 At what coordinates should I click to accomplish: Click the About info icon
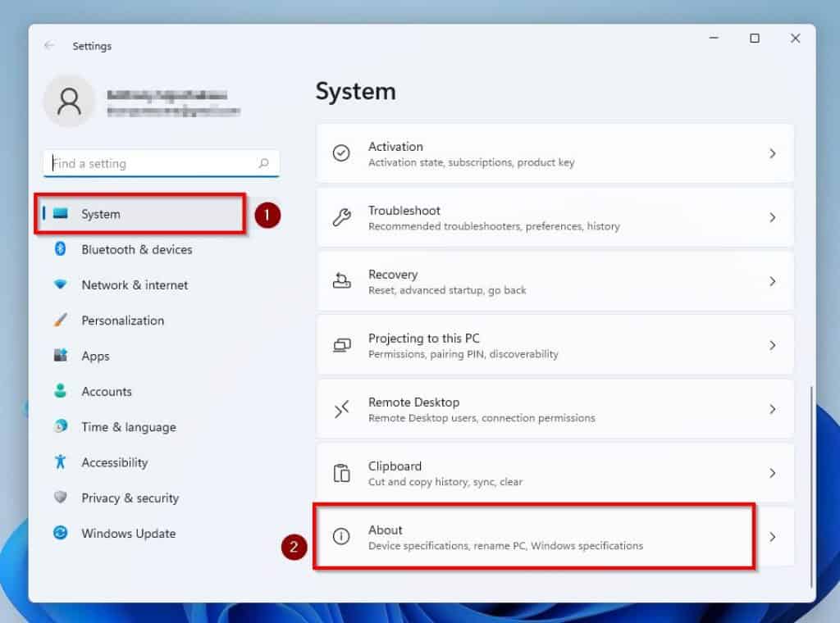click(x=340, y=536)
